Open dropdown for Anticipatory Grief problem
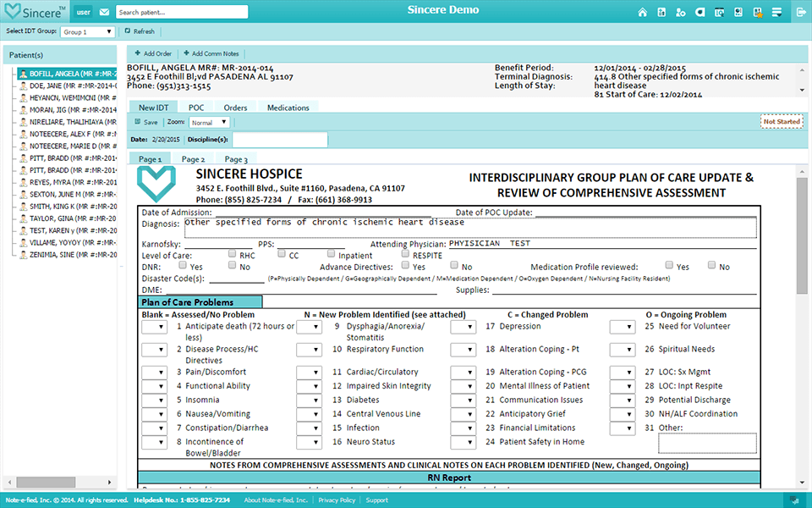Image resolution: width=812 pixels, height=508 pixels. point(464,414)
